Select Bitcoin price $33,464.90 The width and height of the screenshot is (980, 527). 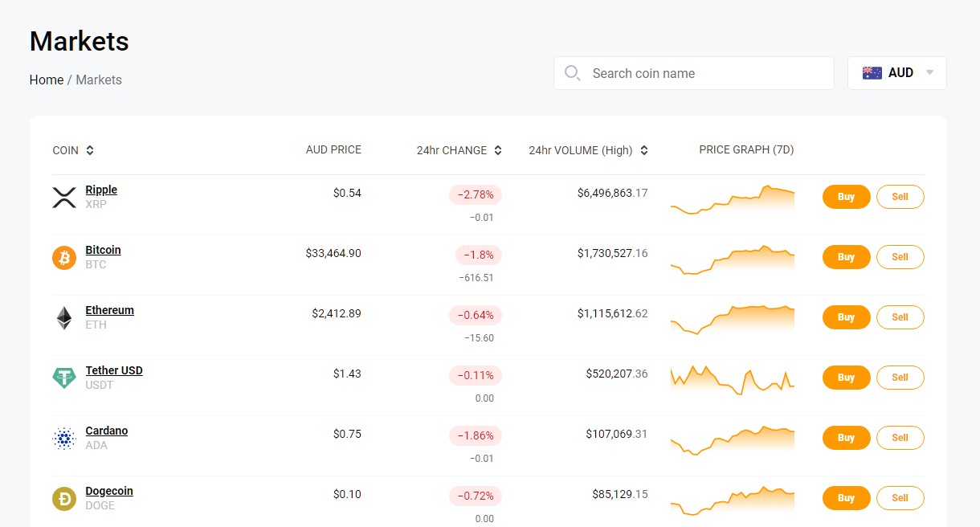click(333, 254)
